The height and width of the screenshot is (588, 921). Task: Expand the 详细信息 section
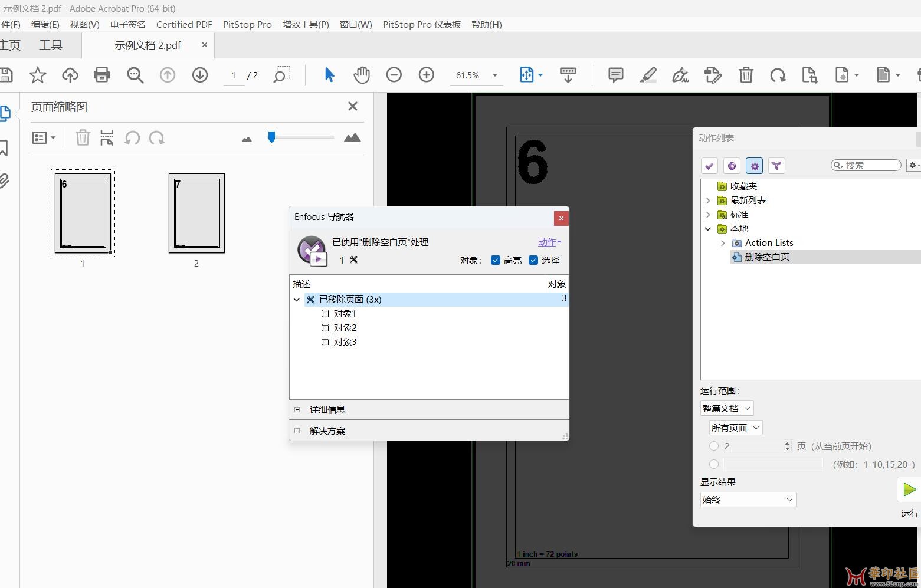[297, 409]
